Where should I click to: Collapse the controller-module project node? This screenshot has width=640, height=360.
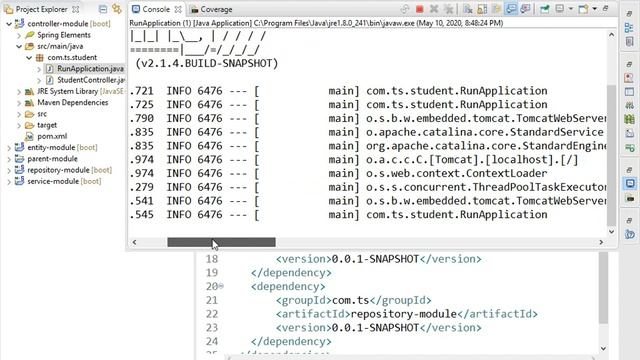(x=9, y=24)
